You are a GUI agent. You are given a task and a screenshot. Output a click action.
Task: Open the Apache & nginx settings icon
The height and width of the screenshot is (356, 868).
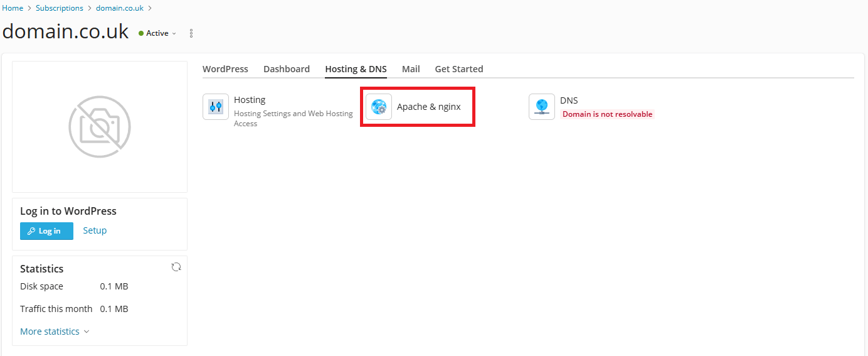point(379,107)
